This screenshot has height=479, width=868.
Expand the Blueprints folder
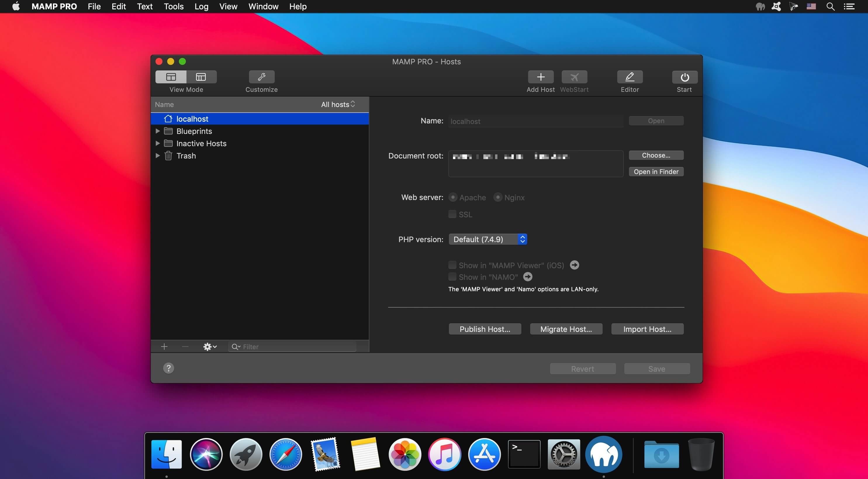click(x=157, y=131)
